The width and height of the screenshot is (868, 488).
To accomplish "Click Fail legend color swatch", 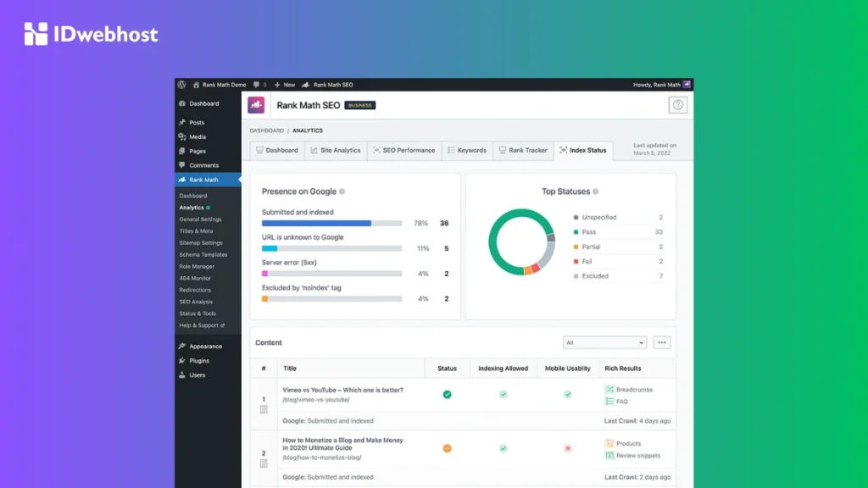I will (576, 262).
